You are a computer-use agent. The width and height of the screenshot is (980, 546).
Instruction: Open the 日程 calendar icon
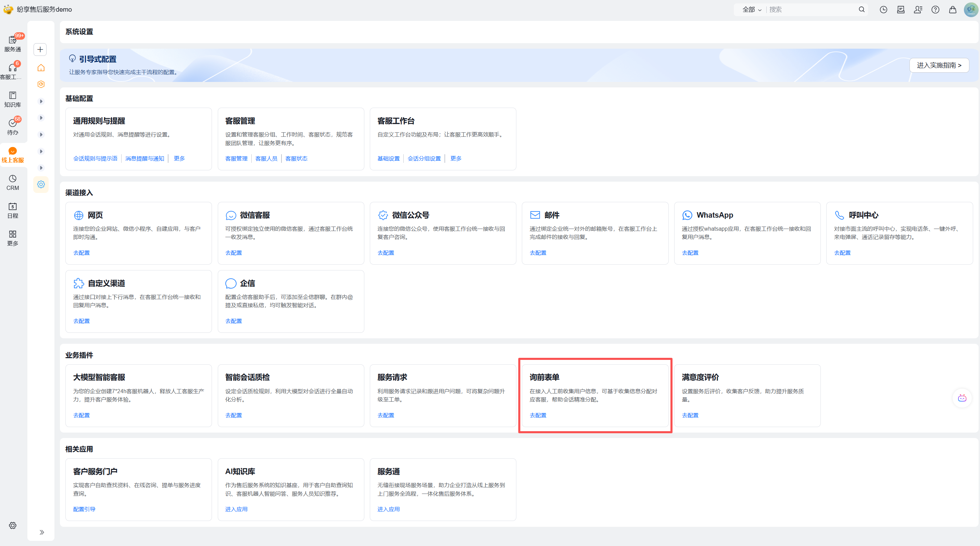point(13,209)
